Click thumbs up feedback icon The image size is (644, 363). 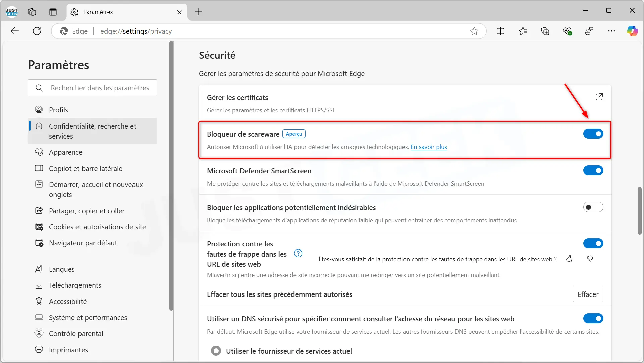click(x=569, y=259)
